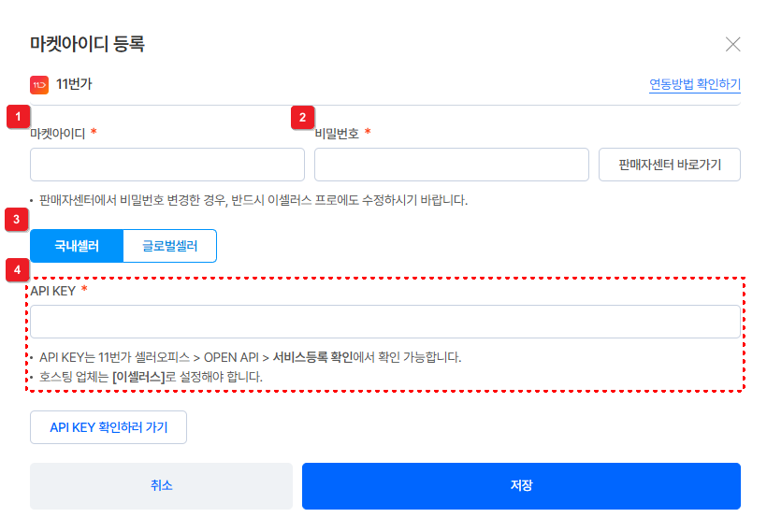Focus the 비밀번호 input field
Screen dimensions: 767x532
(451, 164)
